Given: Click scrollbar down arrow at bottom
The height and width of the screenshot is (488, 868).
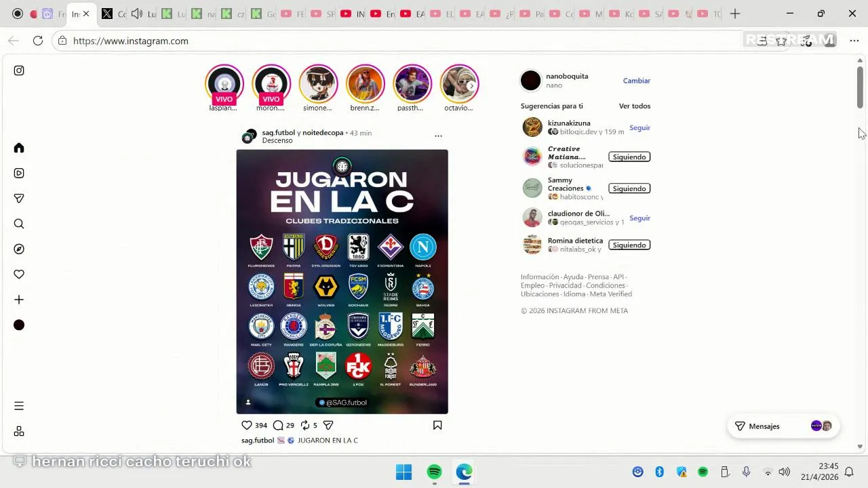Looking at the screenshot, I should coord(860,446).
